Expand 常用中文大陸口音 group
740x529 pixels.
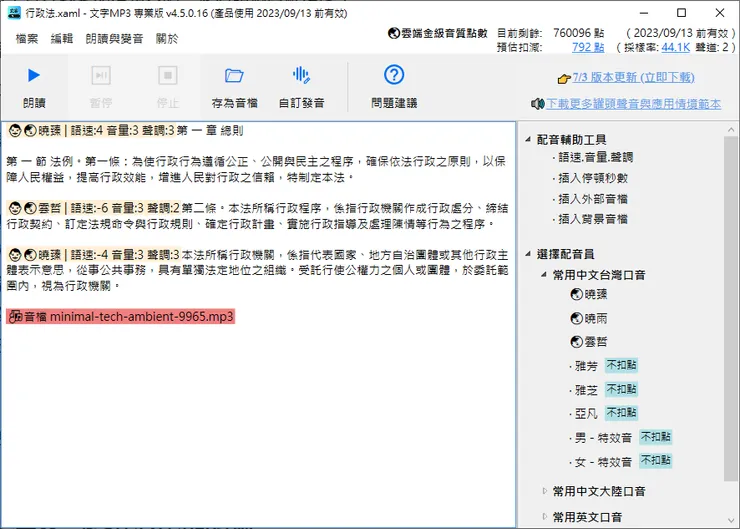click(x=544, y=491)
